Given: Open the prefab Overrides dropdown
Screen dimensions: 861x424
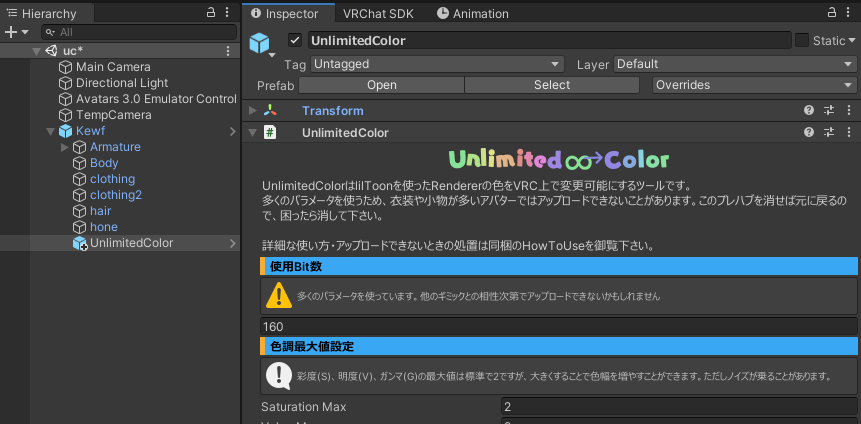Looking at the screenshot, I should 754,85.
